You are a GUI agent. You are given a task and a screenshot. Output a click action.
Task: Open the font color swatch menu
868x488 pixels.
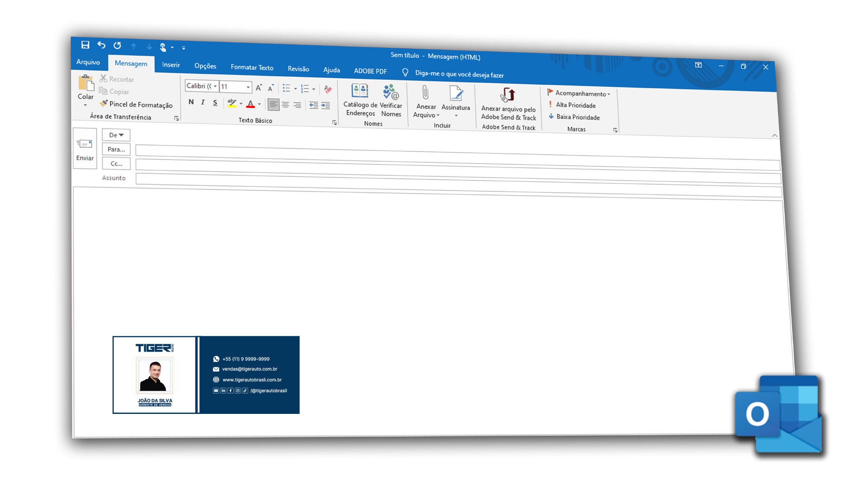[259, 104]
